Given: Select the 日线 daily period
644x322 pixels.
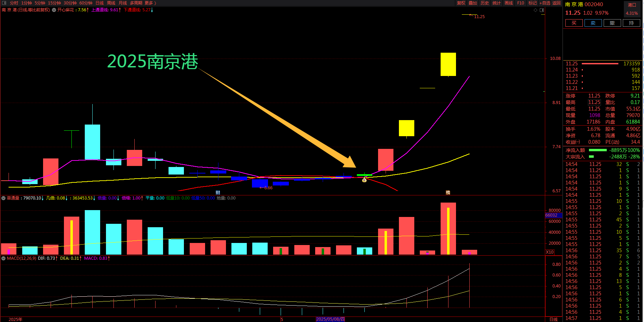Looking at the screenshot, I should point(99,3).
